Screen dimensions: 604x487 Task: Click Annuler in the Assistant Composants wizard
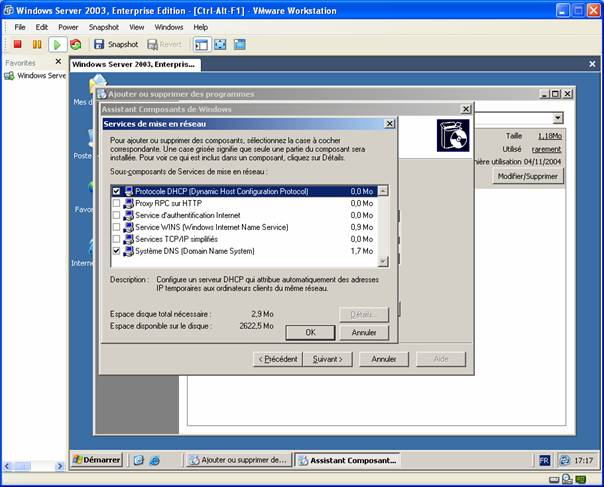pos(384,359)
